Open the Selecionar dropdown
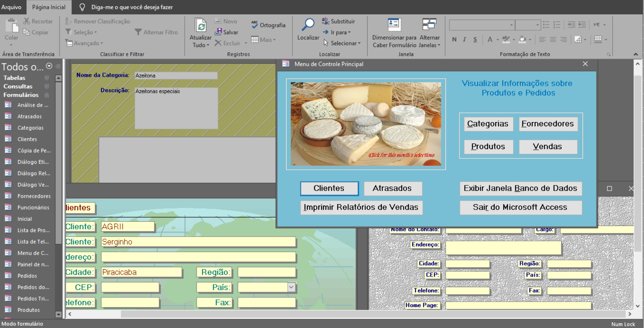Viewport: 644px width, 328px height. click(342, 43)
